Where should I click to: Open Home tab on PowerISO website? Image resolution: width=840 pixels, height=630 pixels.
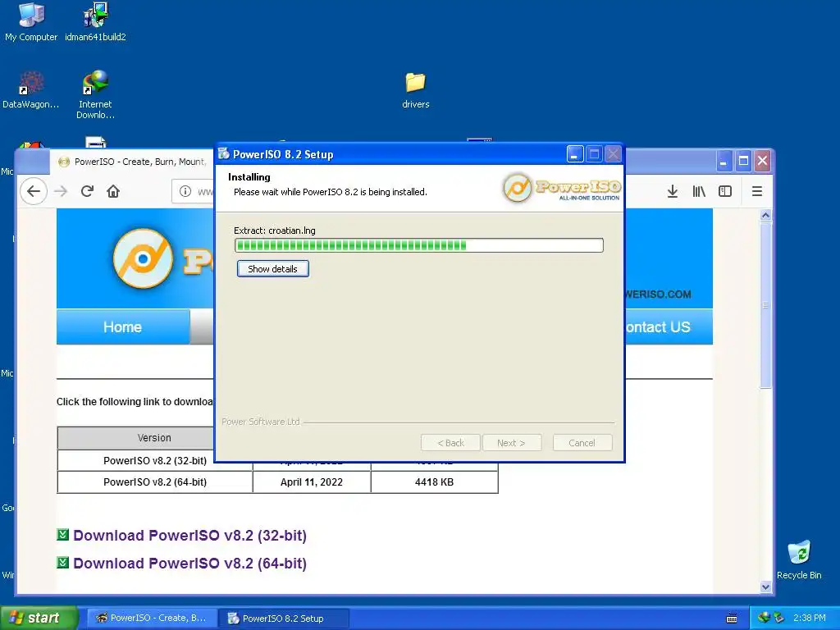(x=123, y=326)
